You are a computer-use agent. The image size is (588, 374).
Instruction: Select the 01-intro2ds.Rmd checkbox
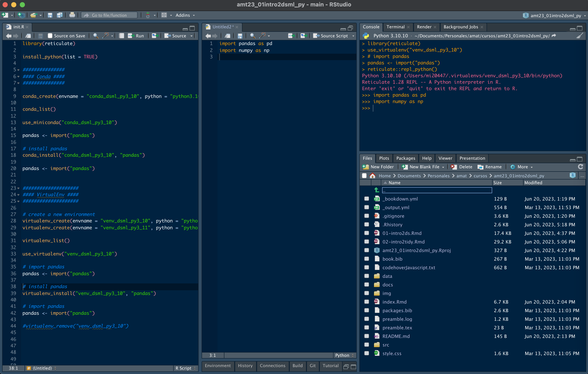click(x=366, y=233)
